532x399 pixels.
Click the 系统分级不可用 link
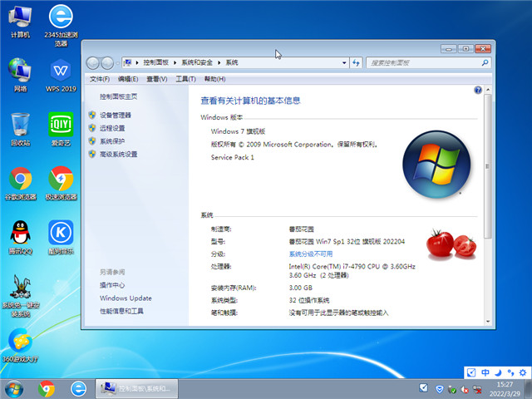point(310,254)
